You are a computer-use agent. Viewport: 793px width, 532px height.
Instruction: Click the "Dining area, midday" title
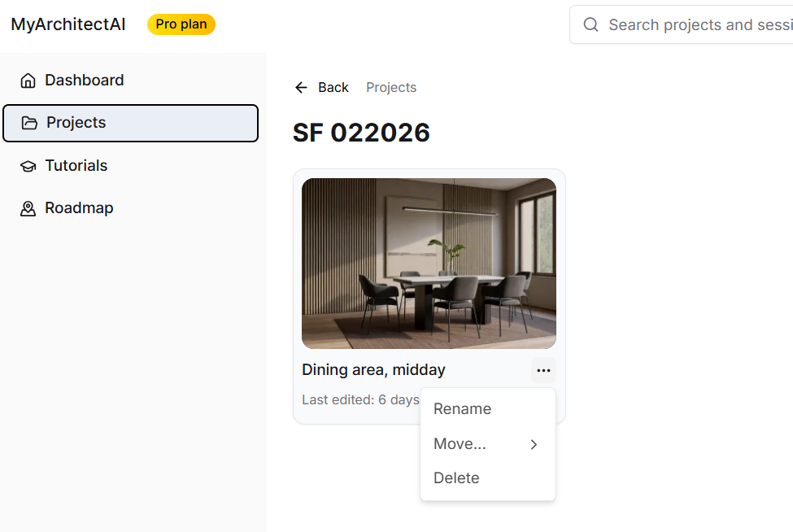pyautogui.click(x=373, y=370)
